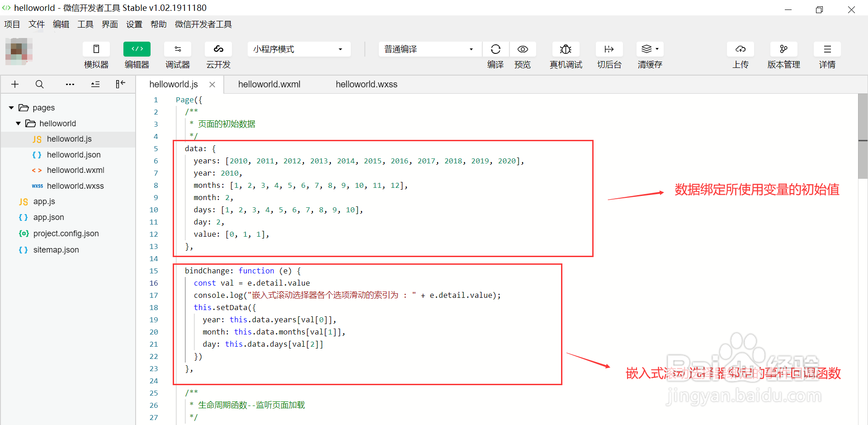The width and height of the screenshot is (868, 425).
Task: Open 版本管理 version control
Action: [783, 49]
